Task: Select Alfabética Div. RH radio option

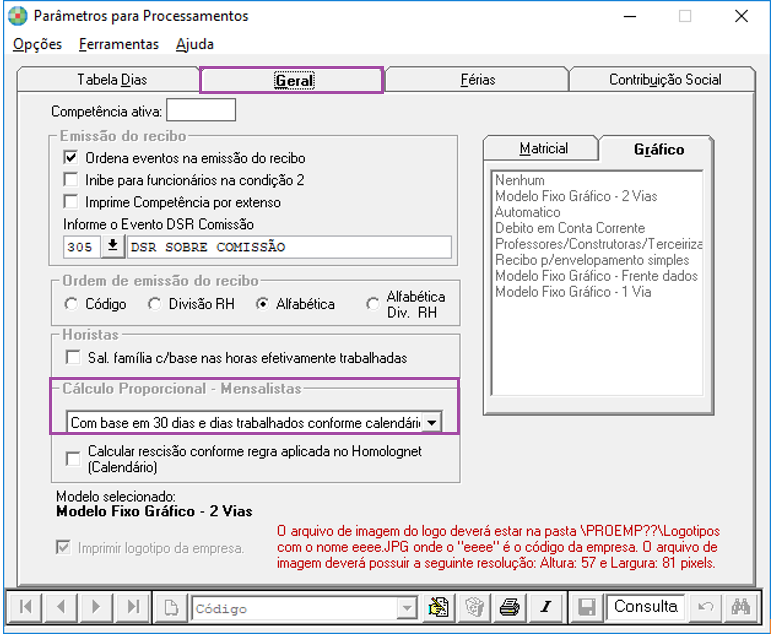Action: [x=373, y=304]
